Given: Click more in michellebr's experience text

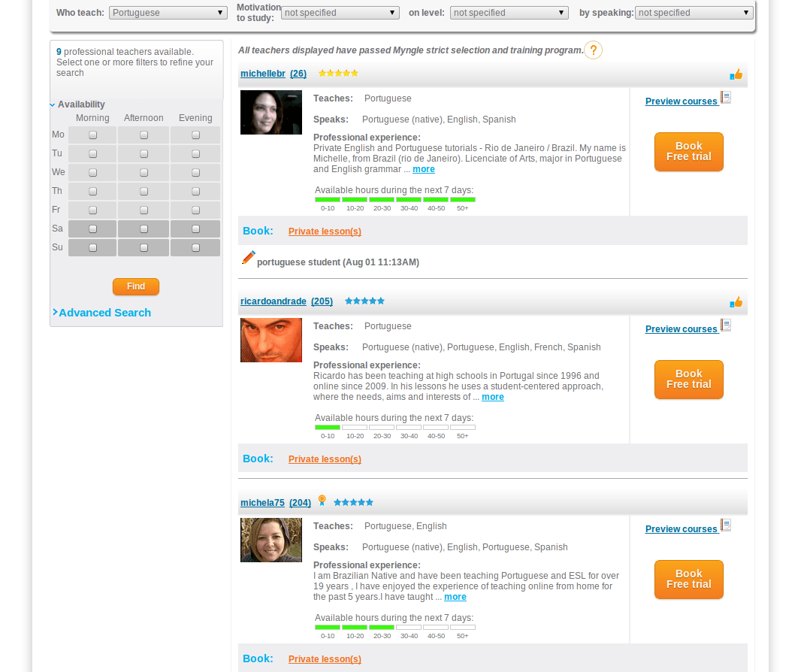Looking at the screenshot, I should pos(424,169).
